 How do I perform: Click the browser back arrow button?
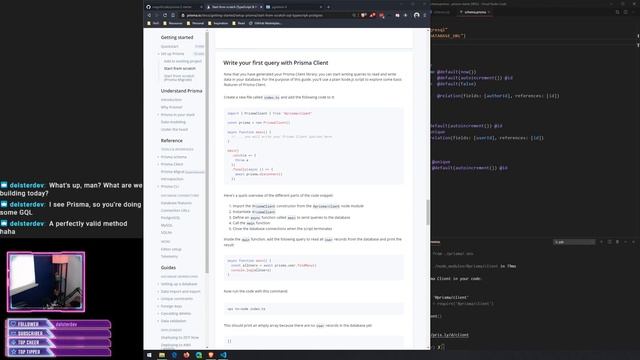pyautogui.click(x=149, y=15)
